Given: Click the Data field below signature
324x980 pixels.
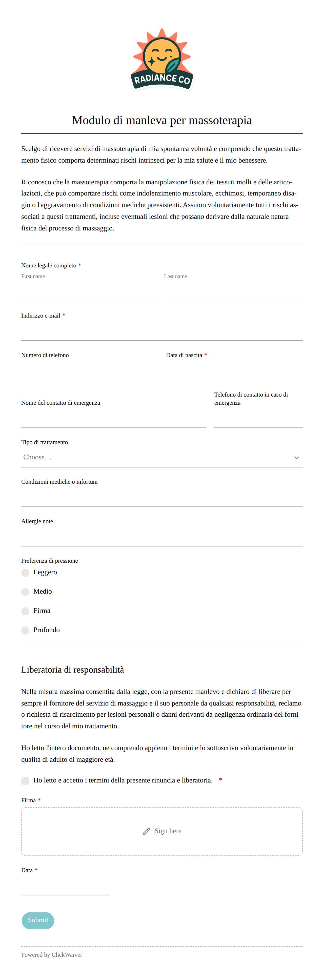Looking at the screenshot, I should (x=65, y=886).
